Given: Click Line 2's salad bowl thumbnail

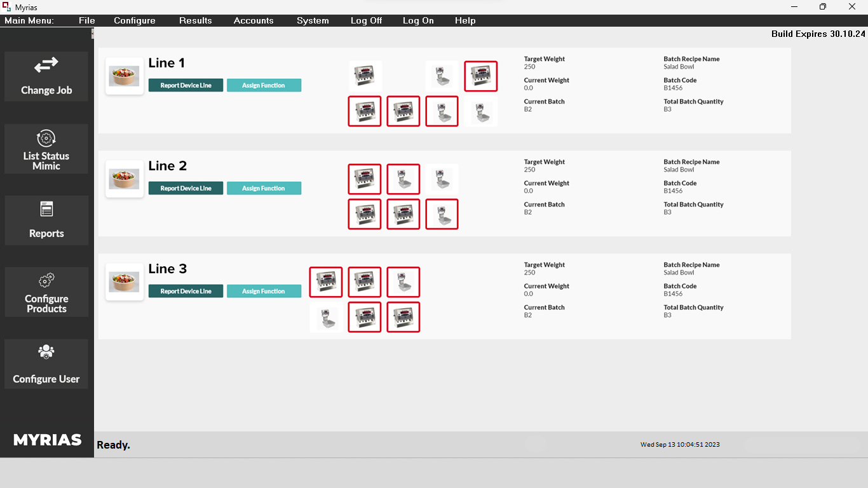Looking at the screenshot, I should [x=125, y=179].
